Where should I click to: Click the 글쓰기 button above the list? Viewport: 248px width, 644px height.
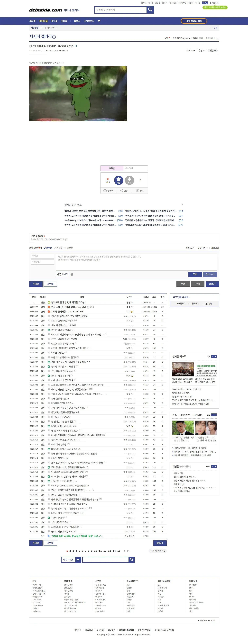[x=212, y=284]
